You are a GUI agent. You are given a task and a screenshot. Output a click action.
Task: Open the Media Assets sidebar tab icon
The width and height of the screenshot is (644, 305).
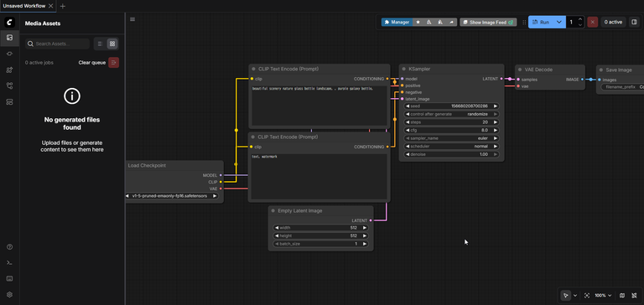click(x=9, y=38)
